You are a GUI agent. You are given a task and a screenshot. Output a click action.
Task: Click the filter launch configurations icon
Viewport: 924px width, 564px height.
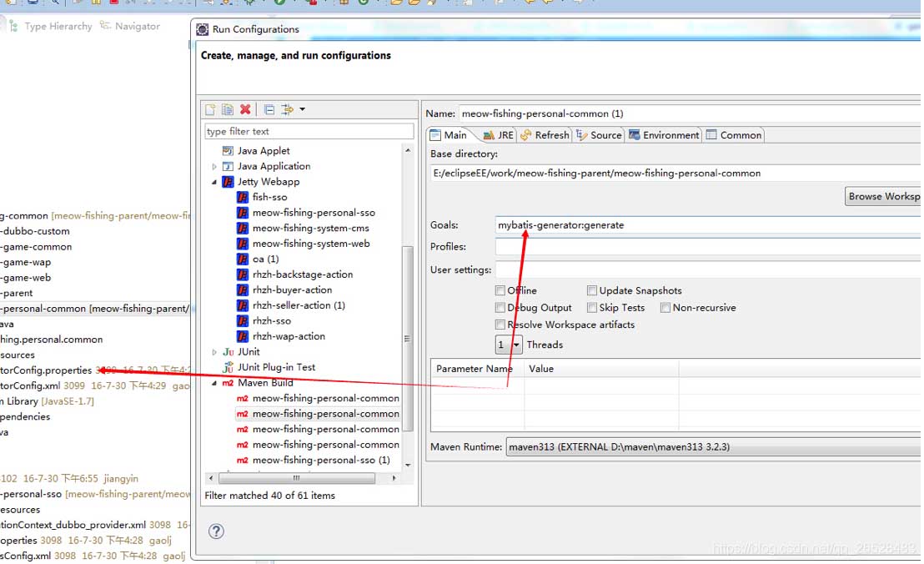288,109
